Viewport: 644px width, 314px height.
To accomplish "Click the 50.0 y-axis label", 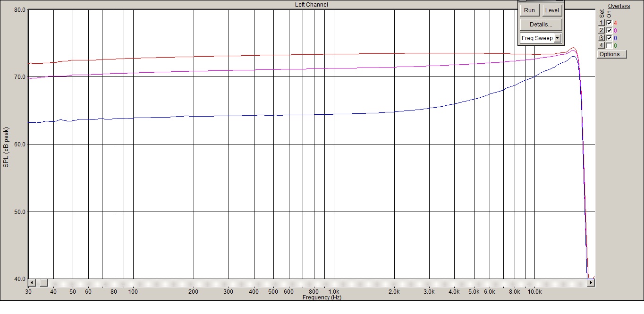I will [19, 212].
